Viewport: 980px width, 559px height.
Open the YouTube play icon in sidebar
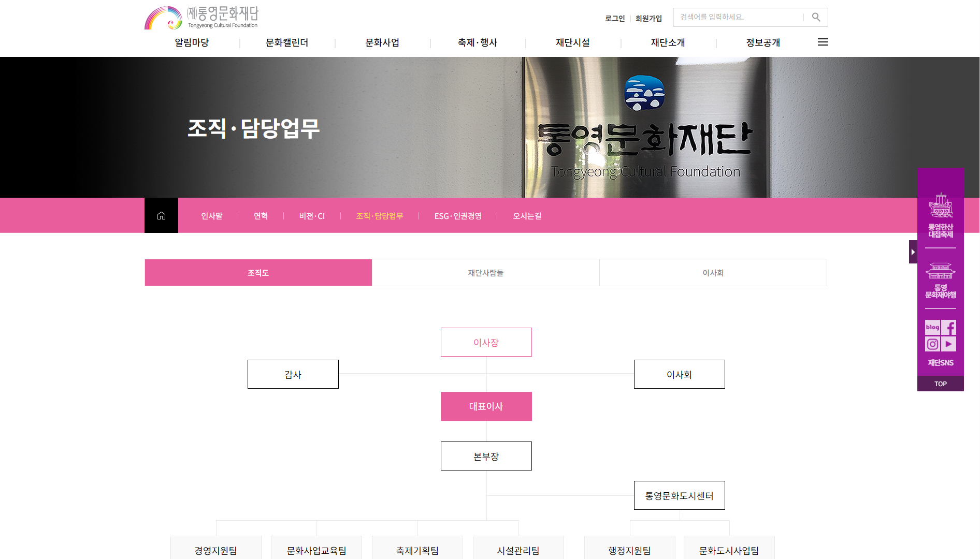[x=949, y=344]
